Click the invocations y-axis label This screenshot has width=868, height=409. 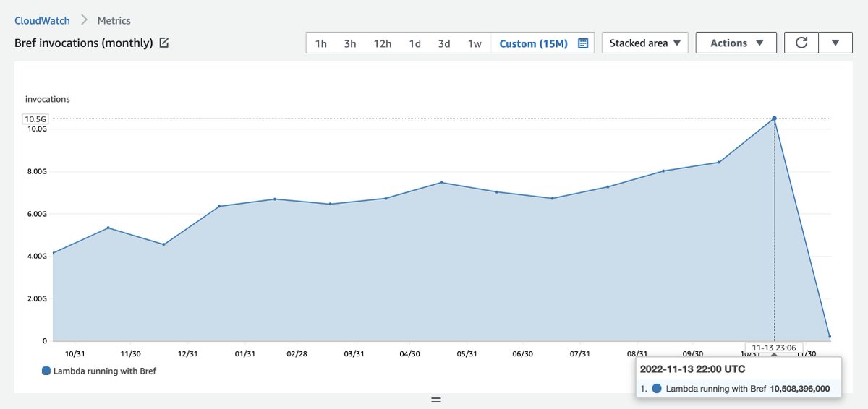point(48,99)
